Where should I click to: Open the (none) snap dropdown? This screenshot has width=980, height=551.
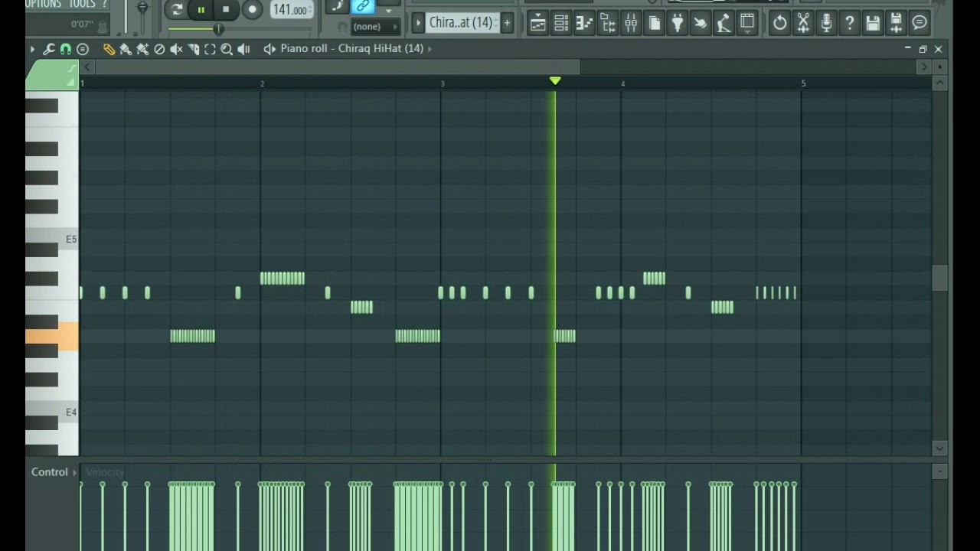(375, 27)
